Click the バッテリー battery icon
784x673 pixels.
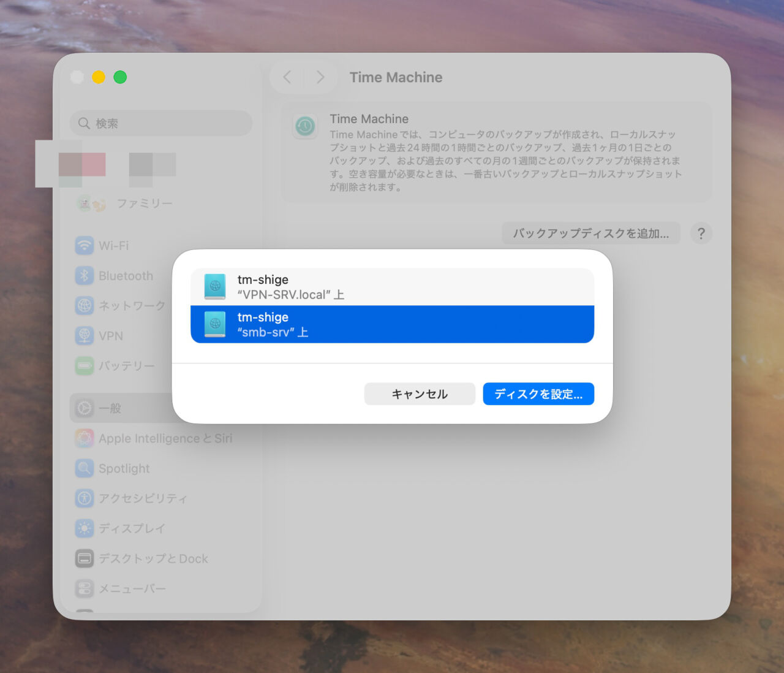[85, 366]
